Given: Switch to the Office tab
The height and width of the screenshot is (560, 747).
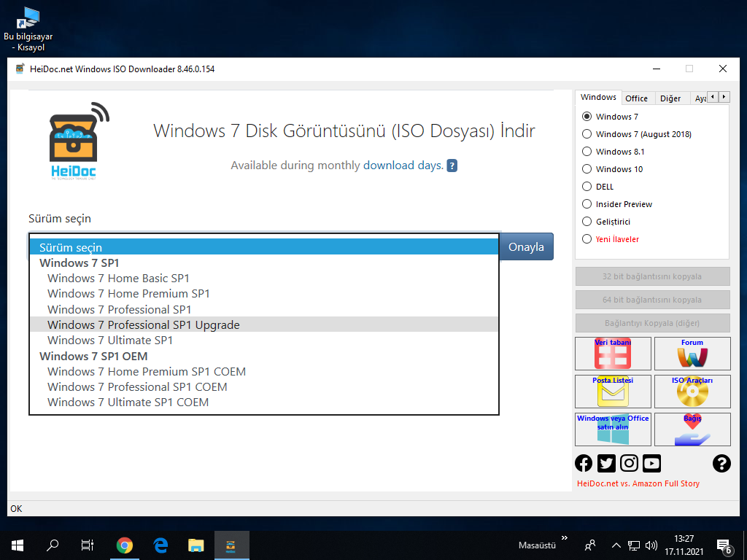Looking at the screenshot, I should tap(636, 98).
